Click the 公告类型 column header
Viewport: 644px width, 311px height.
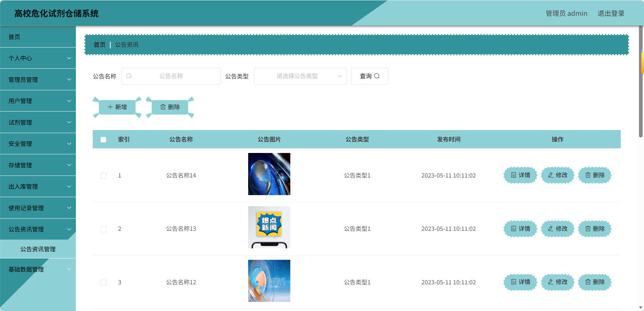point(357,139)
